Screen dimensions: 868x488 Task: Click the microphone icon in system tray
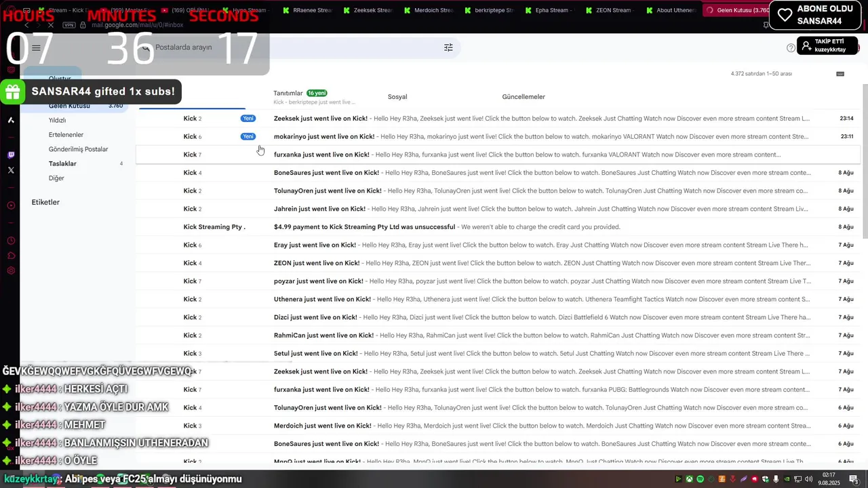point(776,479)
